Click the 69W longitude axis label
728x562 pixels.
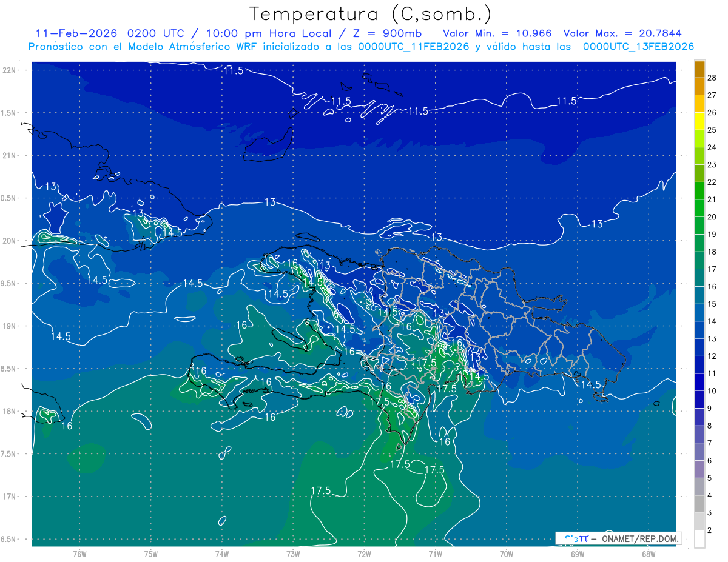coord(578,554)
